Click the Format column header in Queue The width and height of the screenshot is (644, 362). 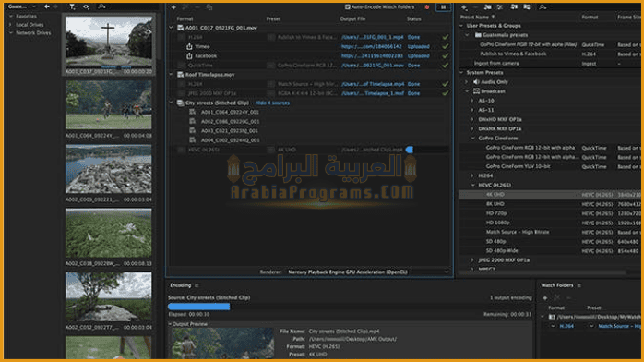[x=185, y=18]
